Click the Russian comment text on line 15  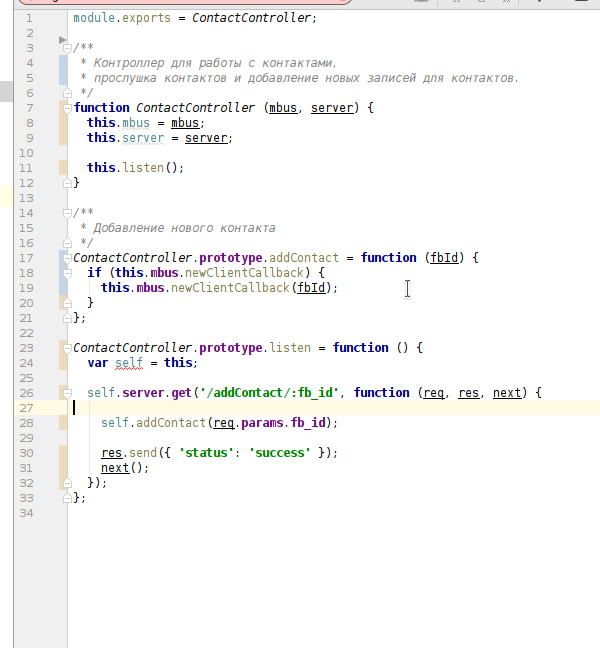(184, 228)
